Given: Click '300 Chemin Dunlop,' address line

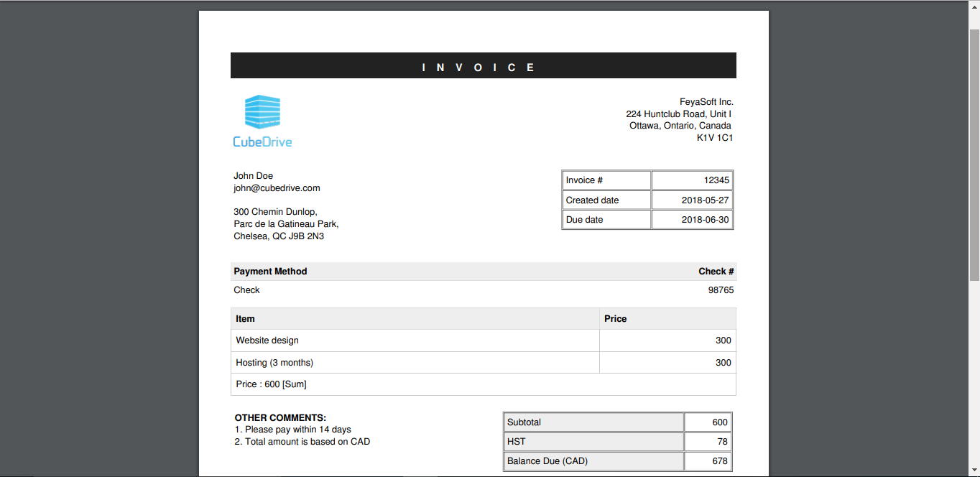Looking at the screenshot, I should (x=275, y=212).
